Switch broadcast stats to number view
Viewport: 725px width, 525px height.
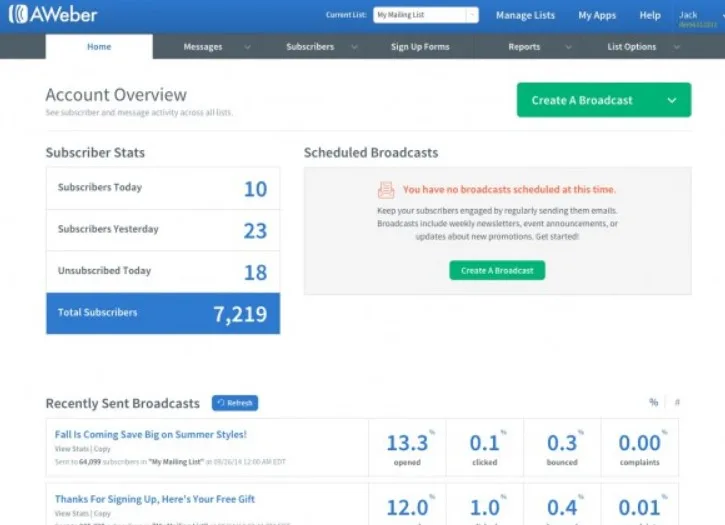point(677,402)
